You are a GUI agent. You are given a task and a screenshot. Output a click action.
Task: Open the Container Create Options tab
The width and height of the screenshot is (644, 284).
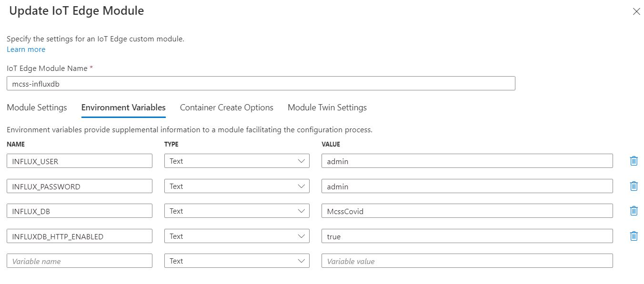click(226, 108)
